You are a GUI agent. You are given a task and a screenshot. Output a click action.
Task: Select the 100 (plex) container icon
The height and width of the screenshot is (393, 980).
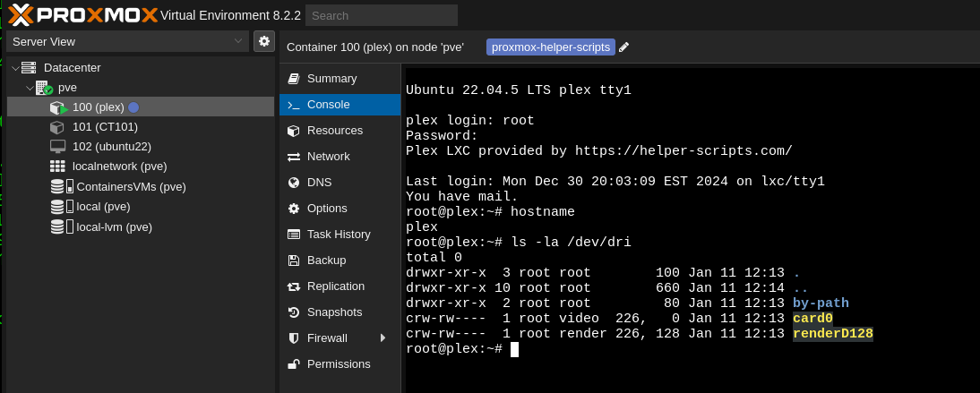(x=58, y=107)
